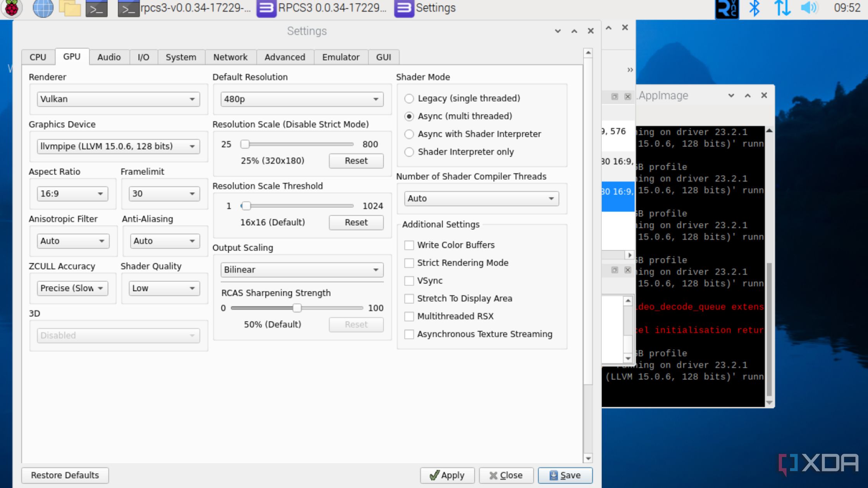This screenshot has height=488, width=868.
Task: Save the settings with the Save button
Action: pos(565,475)
